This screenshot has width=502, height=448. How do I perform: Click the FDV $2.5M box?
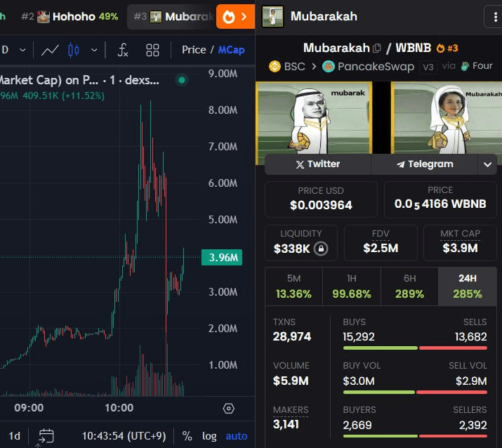tap(381, 243)
